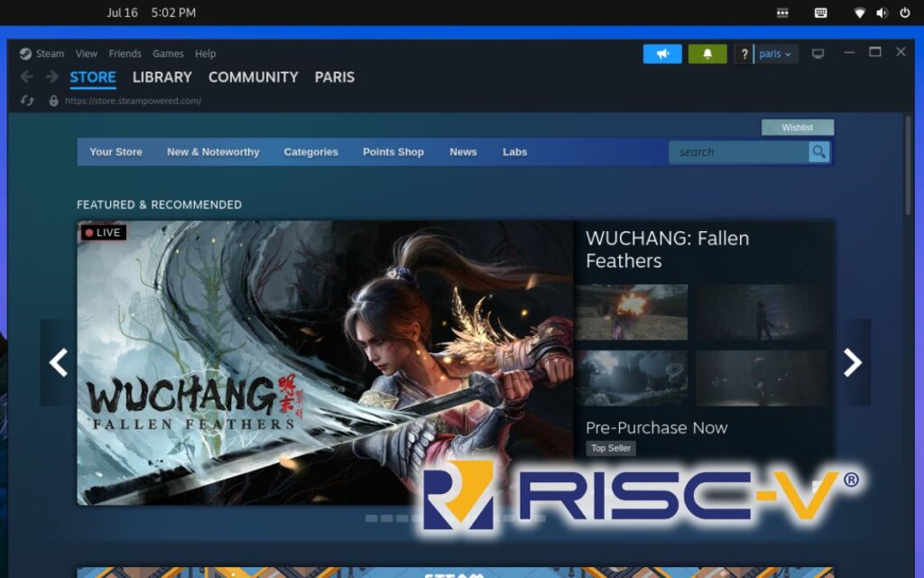Click the store search magnifier icon
924x578 pixels.
(x=818, y=152)
